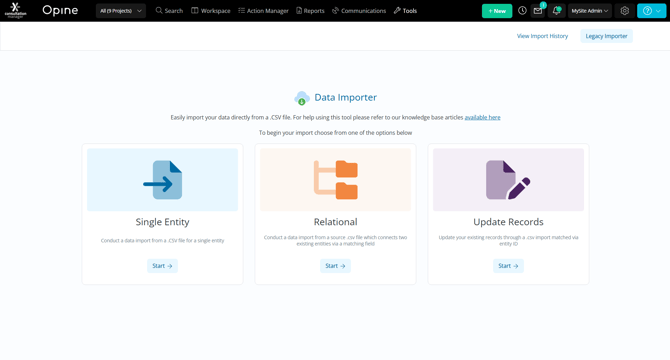Screen dimensions: 670x360
Task: Click the Relational folders image
Action: click(x=335, y=179)
